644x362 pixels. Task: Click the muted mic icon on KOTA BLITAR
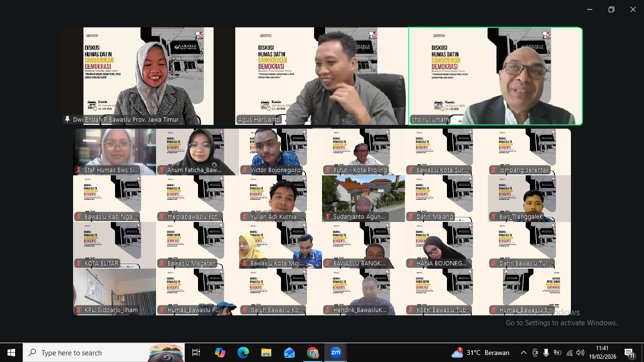coord(79,263)
